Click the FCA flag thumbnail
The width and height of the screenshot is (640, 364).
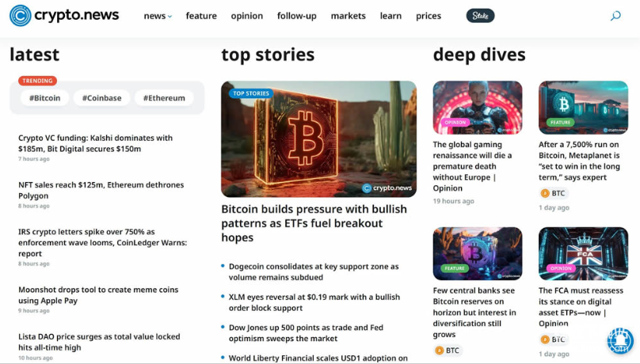pyautogui.click(x=583, y=253)
